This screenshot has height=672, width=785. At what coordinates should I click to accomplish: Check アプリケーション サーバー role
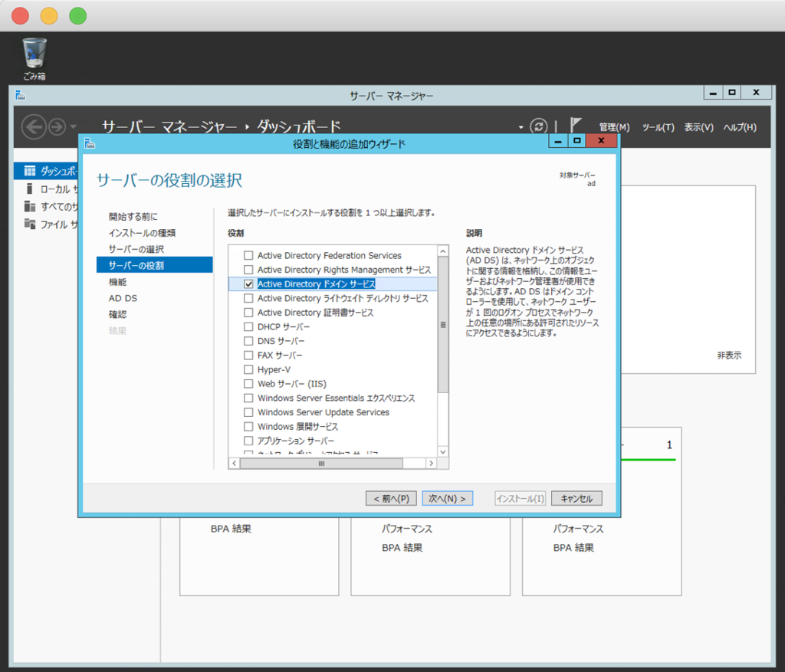248,441
